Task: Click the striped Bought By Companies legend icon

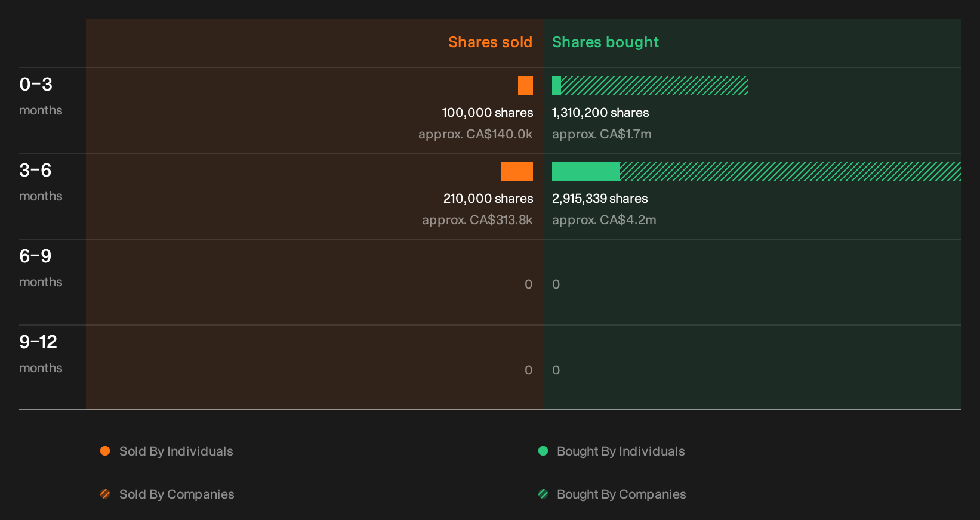Action: point(543,494)
